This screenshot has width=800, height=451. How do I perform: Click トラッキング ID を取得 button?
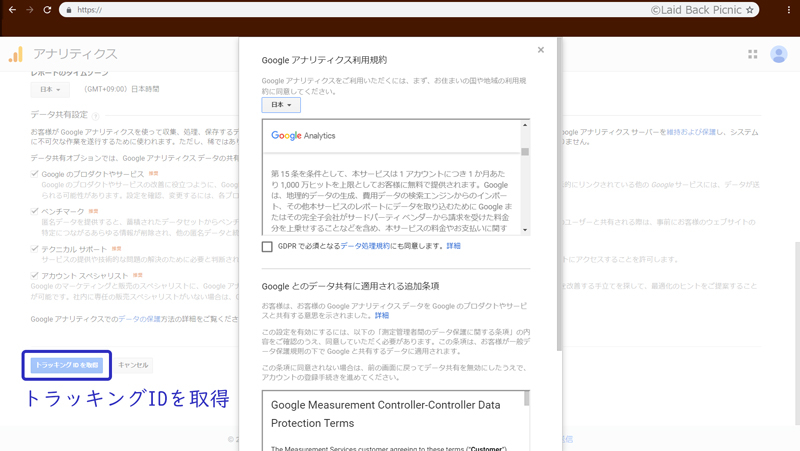(67, 365)
